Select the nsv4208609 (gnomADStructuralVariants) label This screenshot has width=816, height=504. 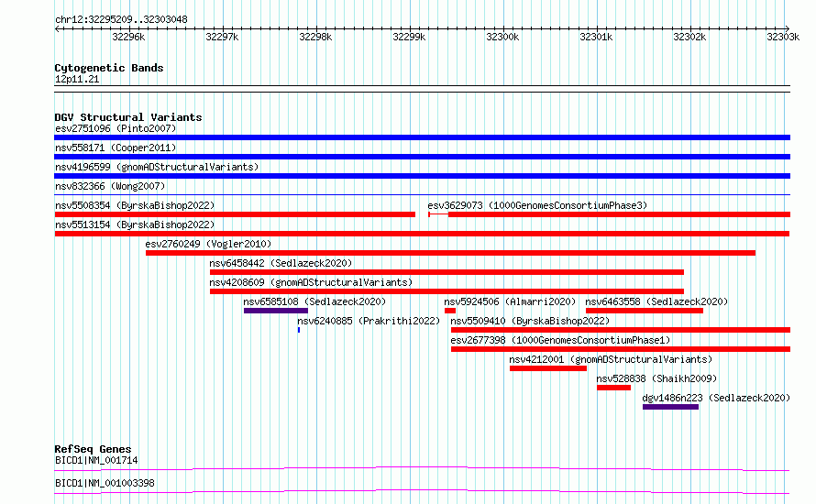pyautogui.click(x=311, y=282)
